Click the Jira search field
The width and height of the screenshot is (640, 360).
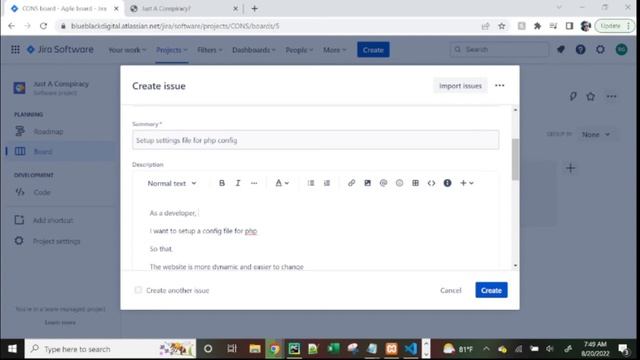499,49
